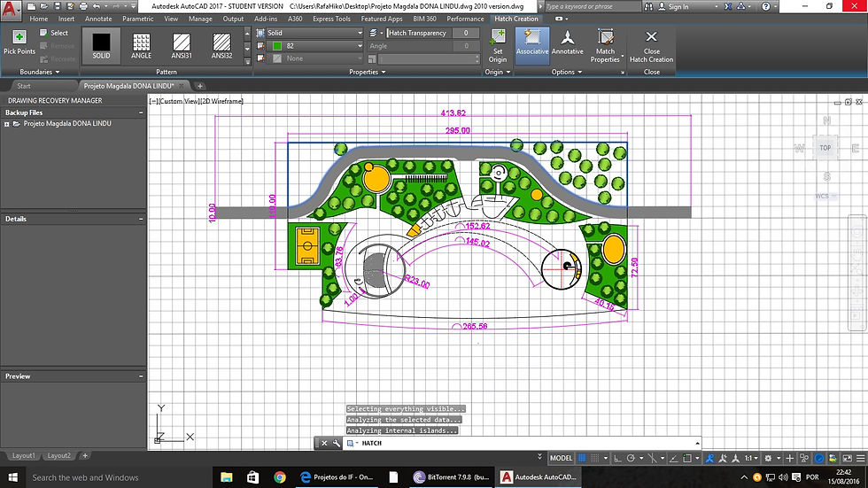The image size is (868, 488).
Task: Expand the Properties panel
Action: point(367,72)
